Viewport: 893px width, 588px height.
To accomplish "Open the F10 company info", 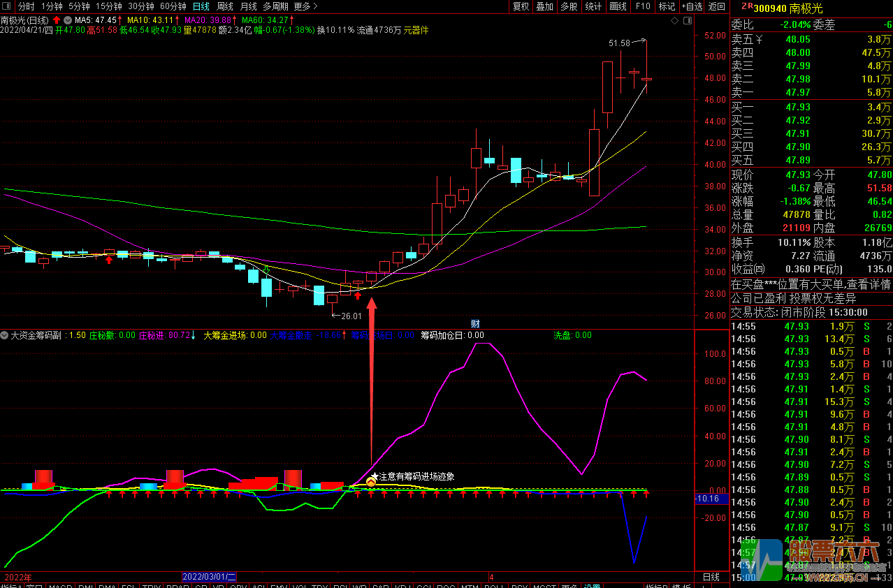I will click(642, 6).
